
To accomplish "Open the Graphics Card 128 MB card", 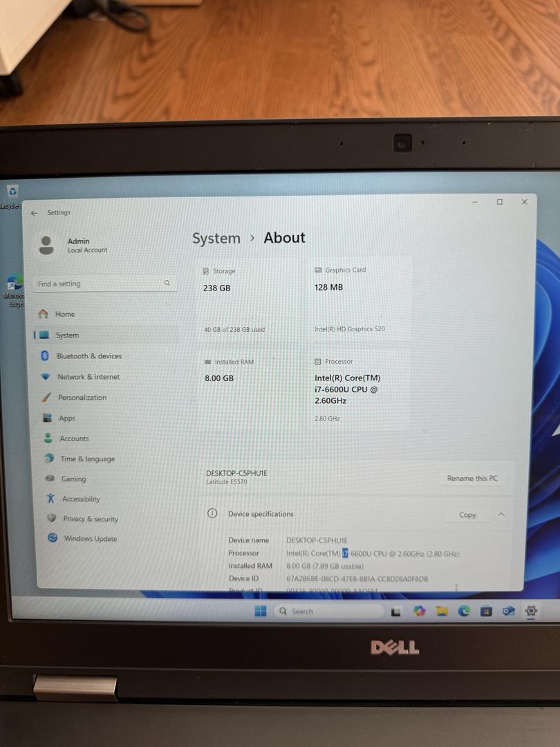I will pos(360,299).
